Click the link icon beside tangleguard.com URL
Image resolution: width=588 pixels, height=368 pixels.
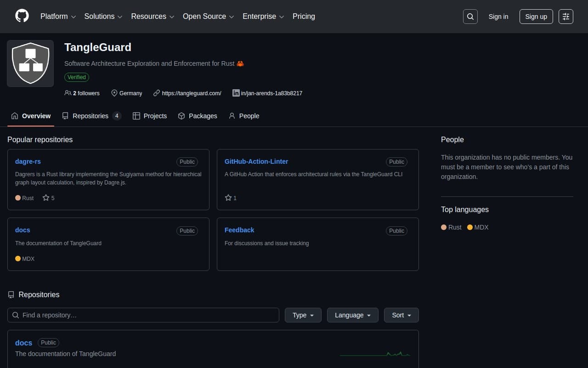tap(157, 93)
